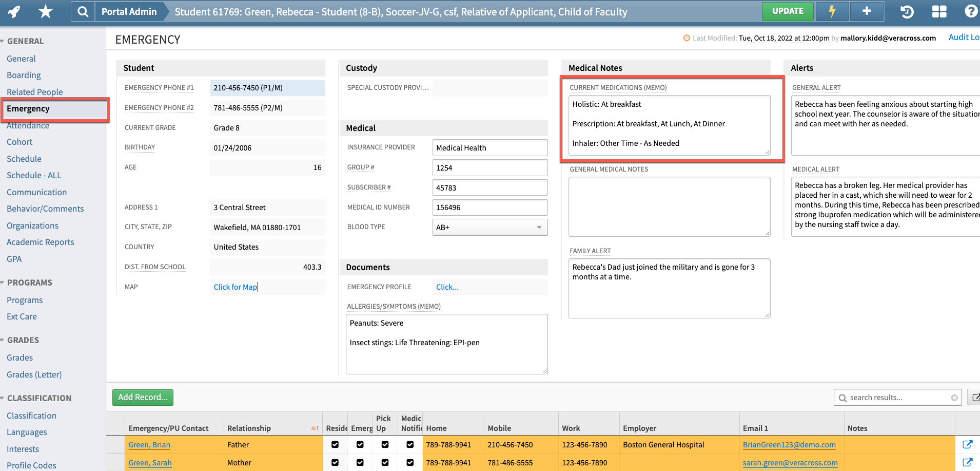980x471 pixels.
Task: Click the Veracross logo icon
Action: click(14, 11)
